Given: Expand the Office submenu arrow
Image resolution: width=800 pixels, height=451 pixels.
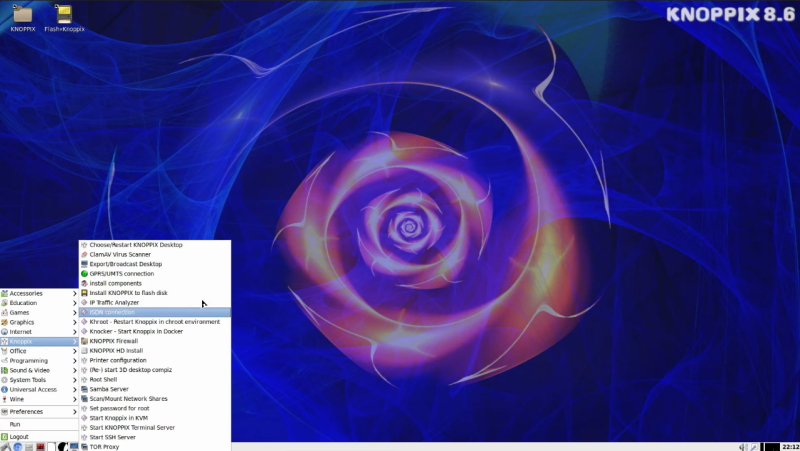Looking at the screenshot, I should pos(74,351).
